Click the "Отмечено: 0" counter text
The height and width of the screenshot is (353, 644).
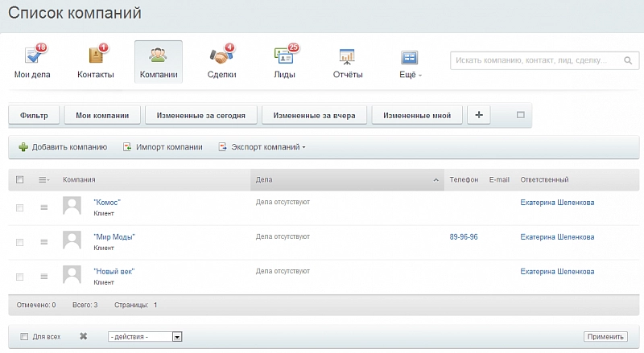coord(36,305)
